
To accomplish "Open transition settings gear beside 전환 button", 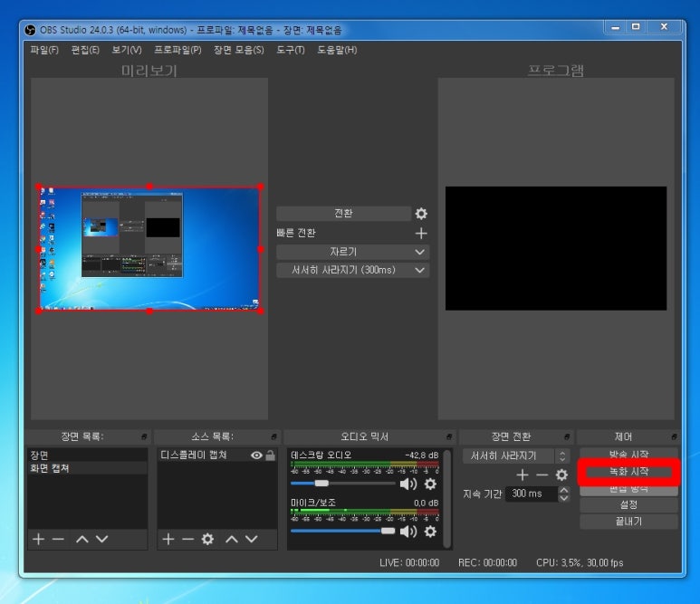I will pyautogui.click(x=421, y=214).
